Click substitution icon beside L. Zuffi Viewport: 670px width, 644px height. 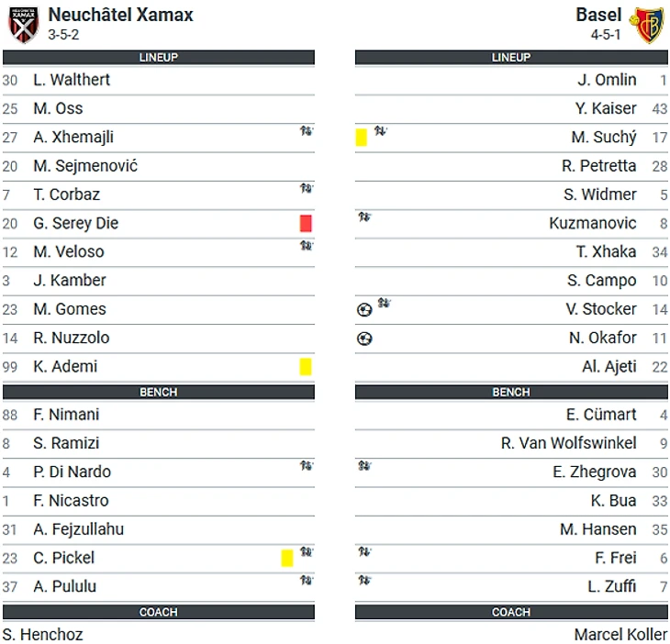coord(364,580)
